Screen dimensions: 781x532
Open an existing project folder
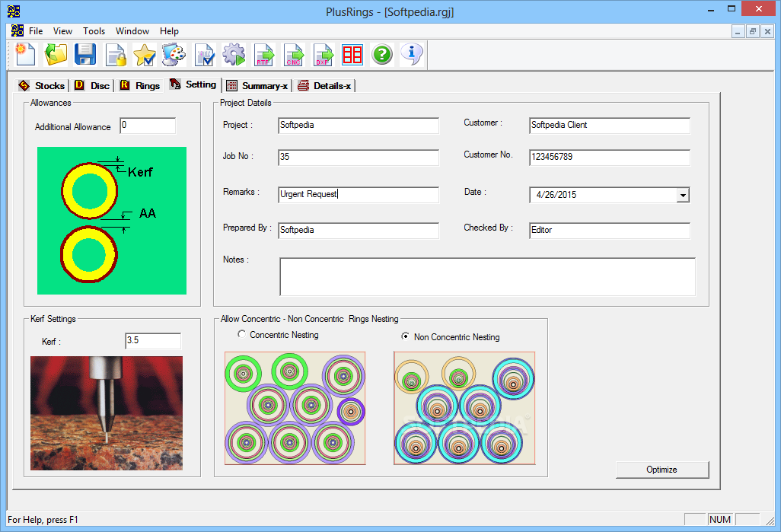point(56,54)
